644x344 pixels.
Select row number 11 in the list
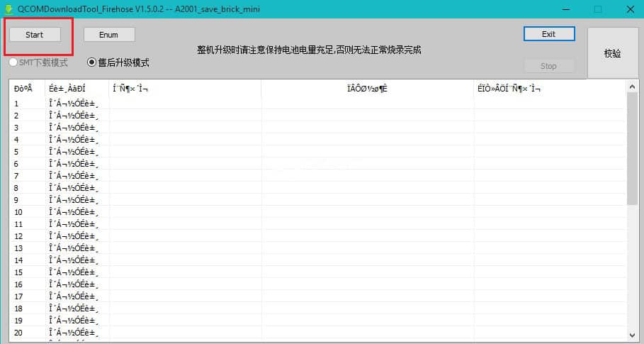[316, 224]
